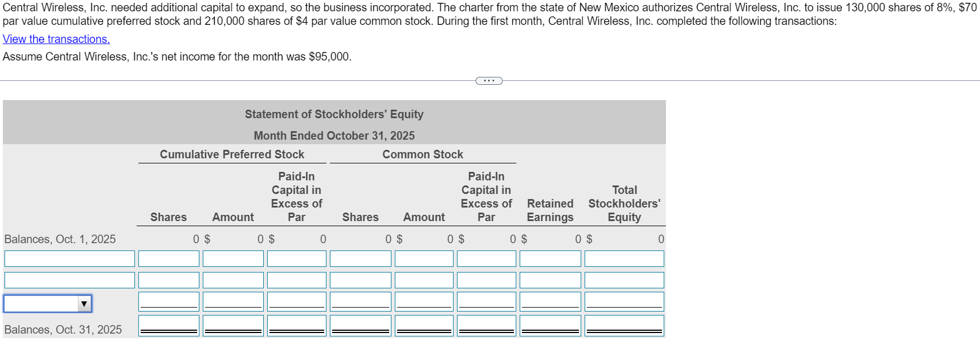
Task: Click first row Common Shares input
Action: (360, 259)
